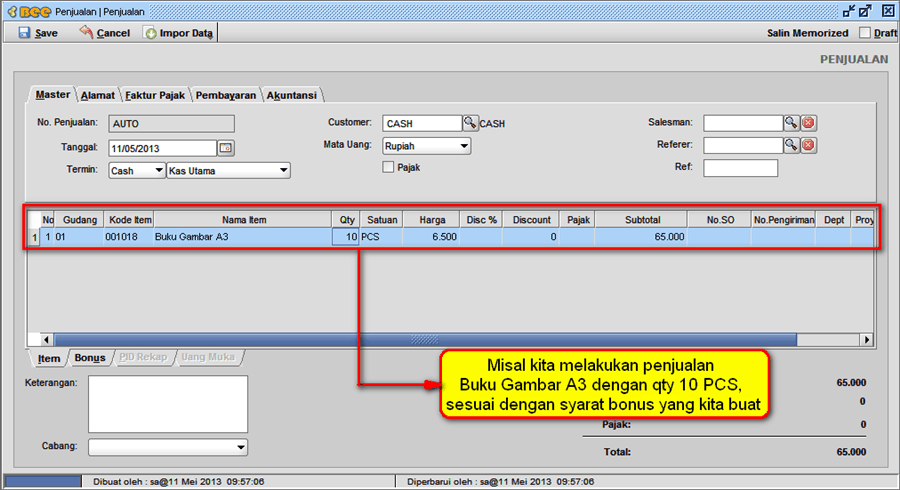Click the Subtotal column header

pyautogui.click(x=642, y=220)
